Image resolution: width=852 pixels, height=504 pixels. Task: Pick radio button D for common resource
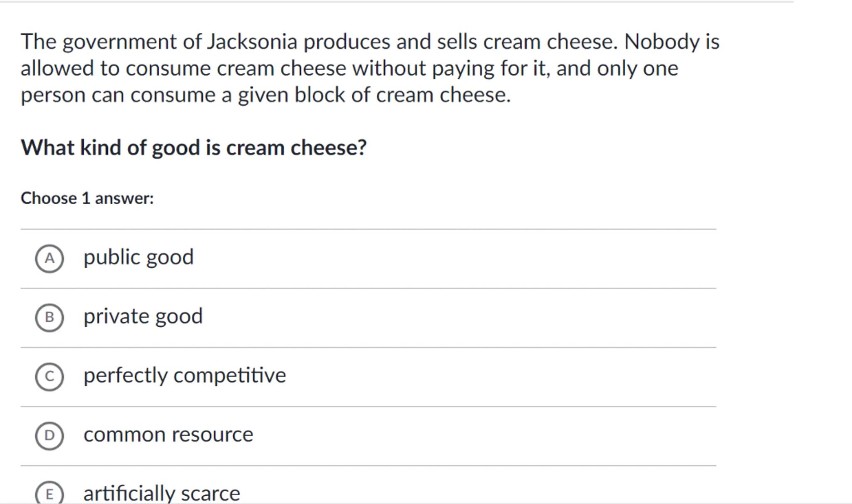click(x=50, y=436)
